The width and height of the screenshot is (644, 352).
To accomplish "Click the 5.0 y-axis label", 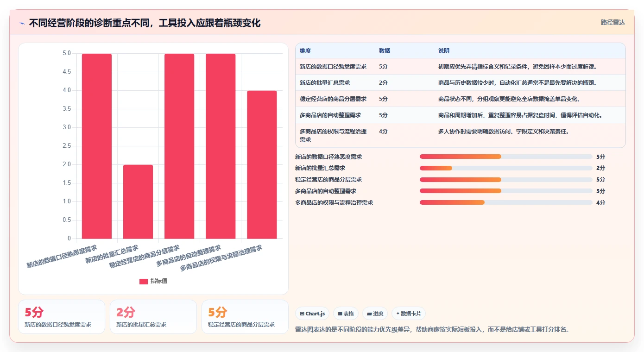I will tap(67, 53).
